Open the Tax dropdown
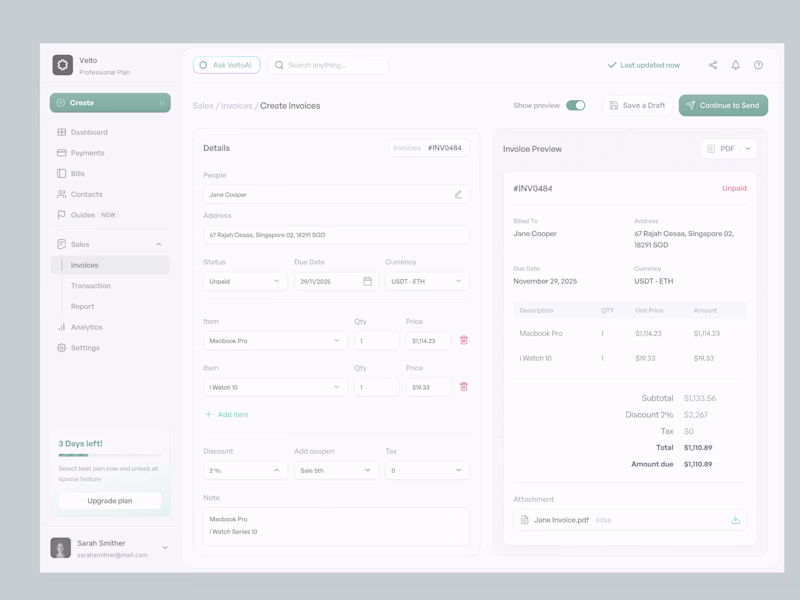 [x=427, y=470]
